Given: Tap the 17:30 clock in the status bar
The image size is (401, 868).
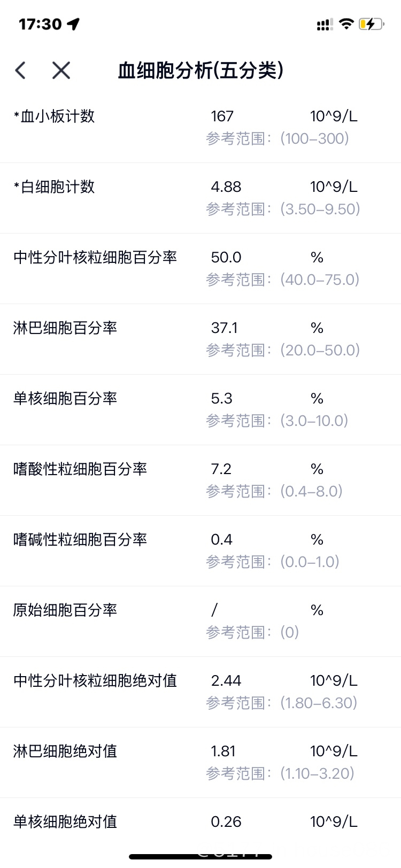Looking at the screenshot, I should point(40,24).
